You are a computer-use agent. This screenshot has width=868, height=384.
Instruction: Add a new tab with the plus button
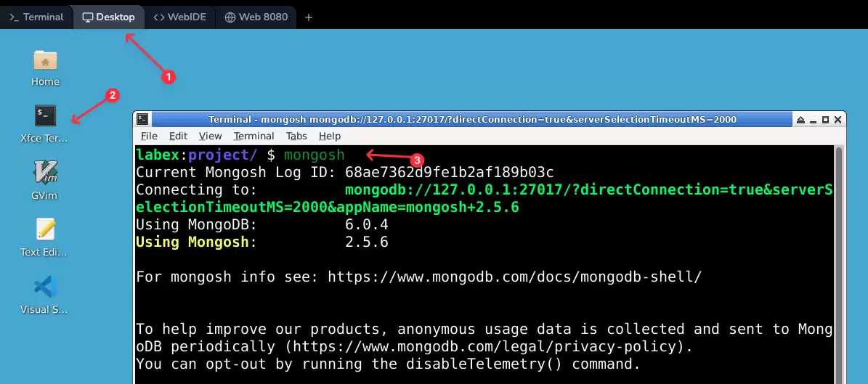[309, 17]
